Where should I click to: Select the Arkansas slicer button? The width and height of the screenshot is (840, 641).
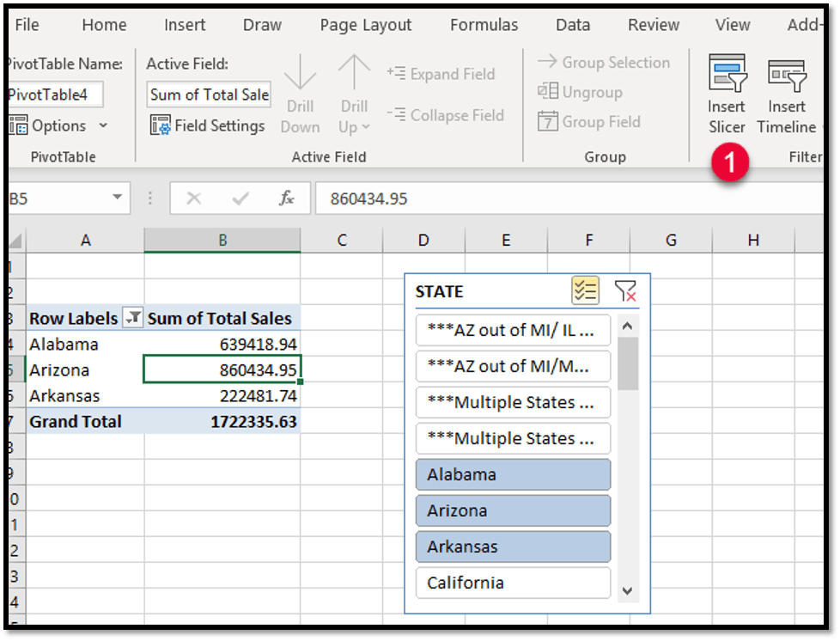coord(513,546)
